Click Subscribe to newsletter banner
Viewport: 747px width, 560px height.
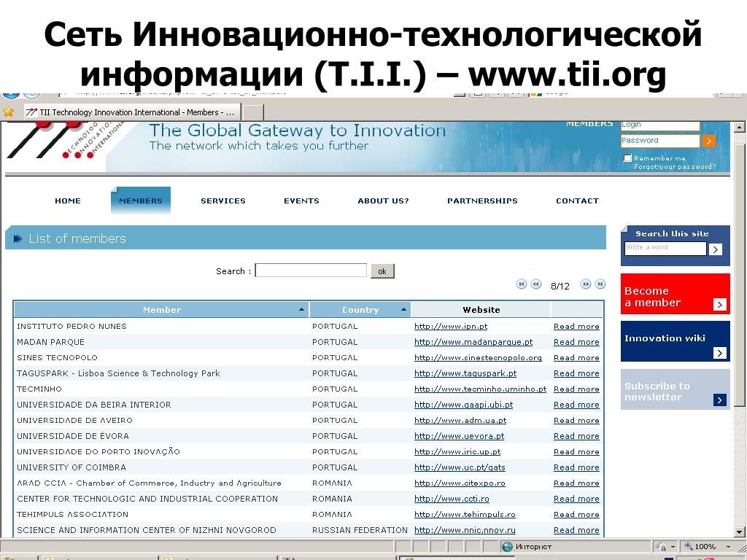675,389
